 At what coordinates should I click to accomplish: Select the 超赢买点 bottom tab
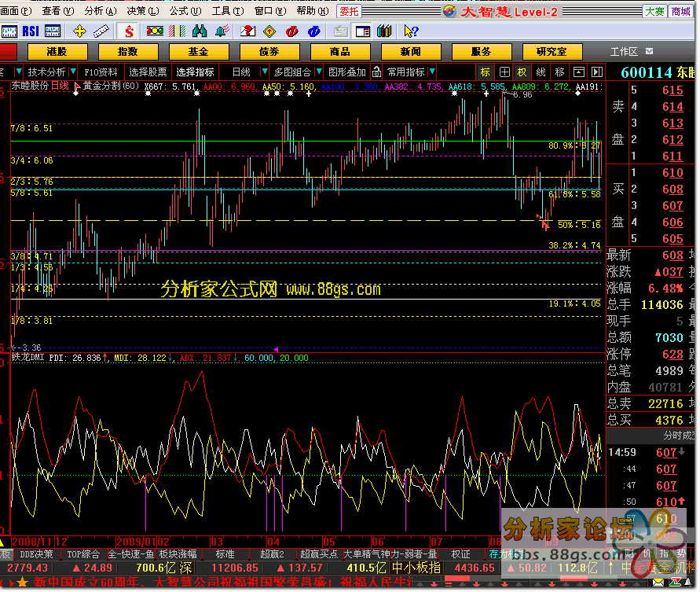tap(319, 554)
